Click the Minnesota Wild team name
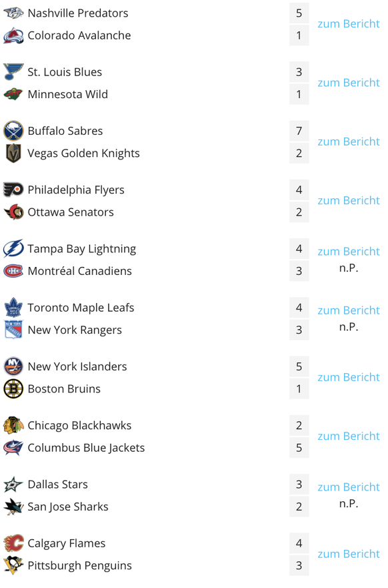The image size is (388, 588). pyautogui.click(x=68, y=94)
